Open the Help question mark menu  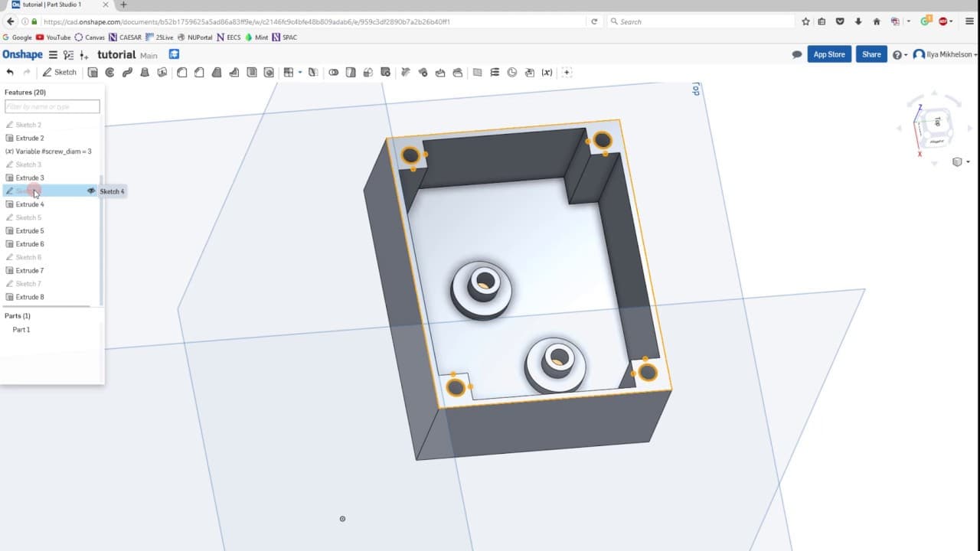click(899, 55)
